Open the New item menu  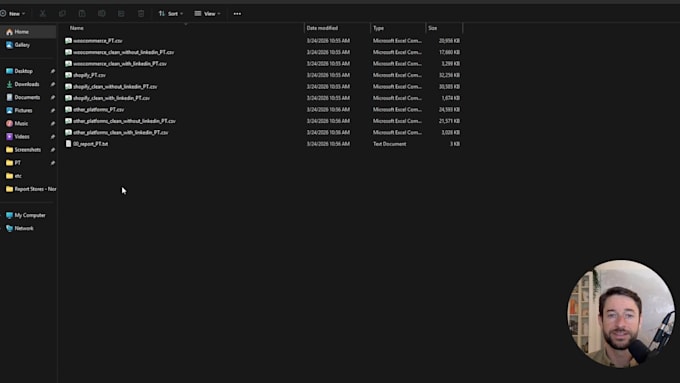(13, 14)
